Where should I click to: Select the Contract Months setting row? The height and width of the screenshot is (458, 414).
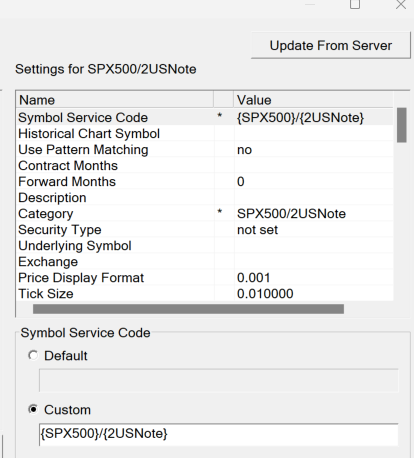click(205, 166)
